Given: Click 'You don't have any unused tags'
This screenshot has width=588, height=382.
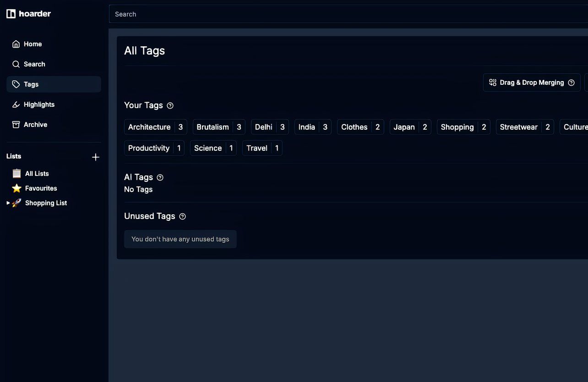Looking at the screenshot, I should (x=180, y=239).
